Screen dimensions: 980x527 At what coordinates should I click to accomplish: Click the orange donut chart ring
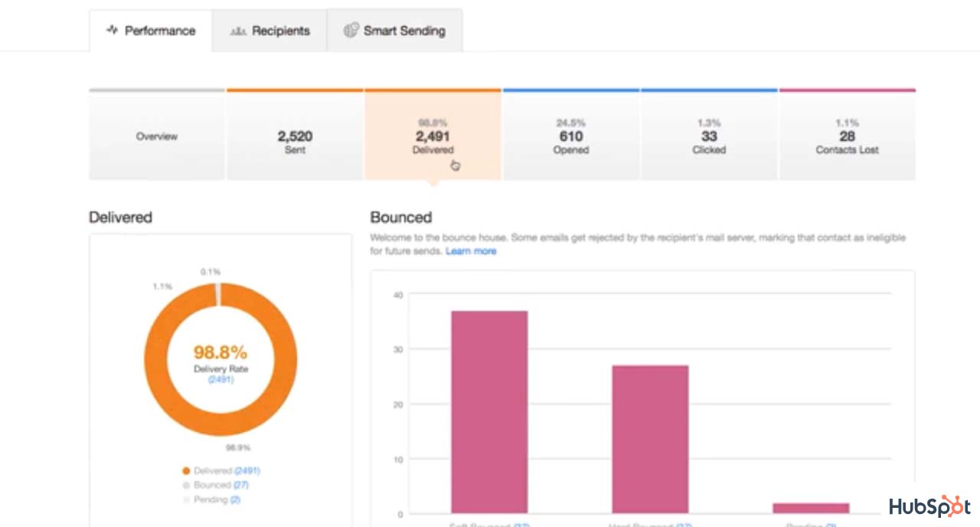(x=158, y=358)
